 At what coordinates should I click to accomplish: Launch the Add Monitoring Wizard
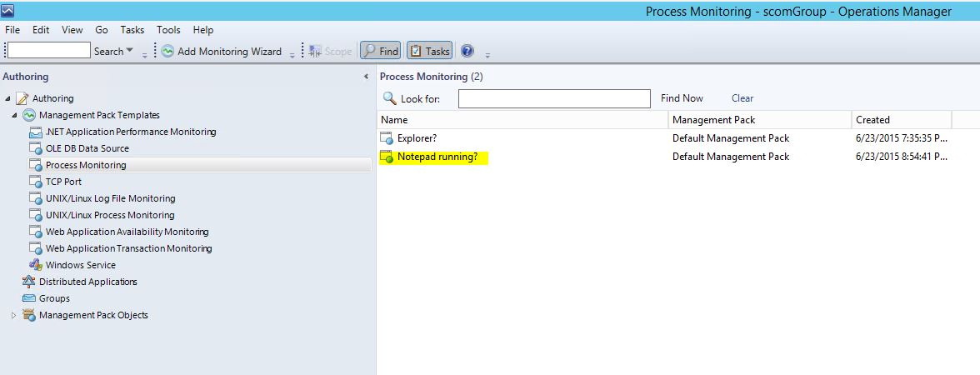pos(229,52)
